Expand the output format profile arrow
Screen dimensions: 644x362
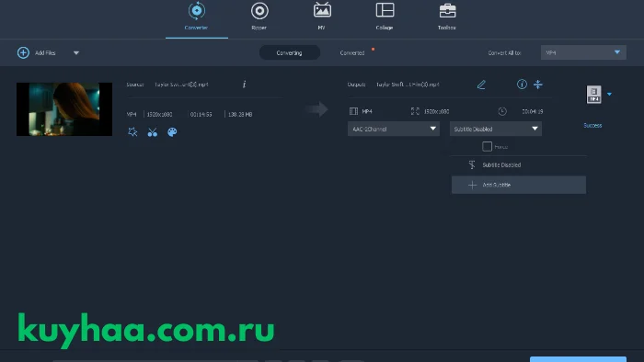(x=609, y=95)
